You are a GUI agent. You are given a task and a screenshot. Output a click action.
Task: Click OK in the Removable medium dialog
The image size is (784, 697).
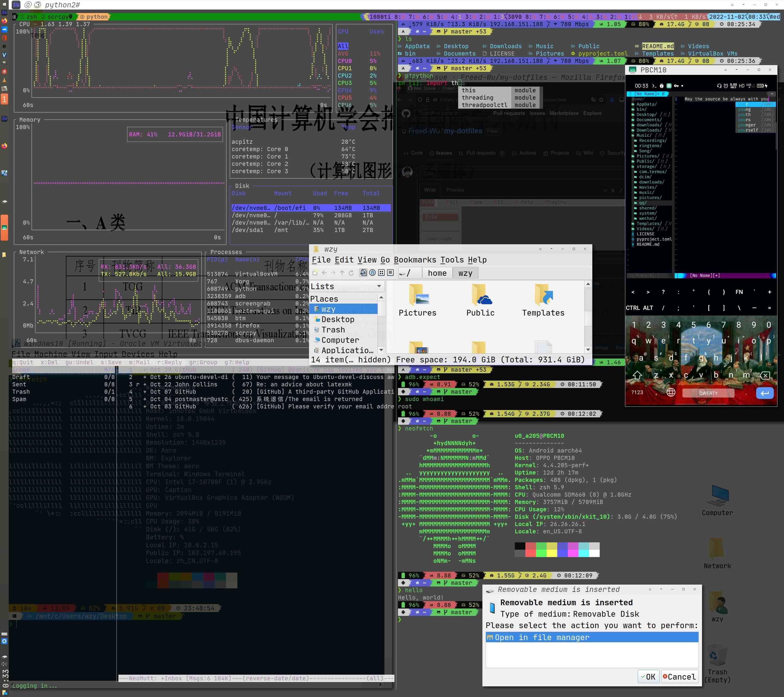[x=648, y=677]
